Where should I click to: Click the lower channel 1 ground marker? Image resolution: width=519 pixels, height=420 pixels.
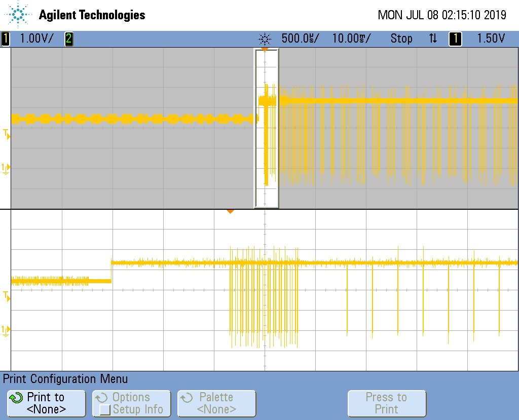pos(6,330)
